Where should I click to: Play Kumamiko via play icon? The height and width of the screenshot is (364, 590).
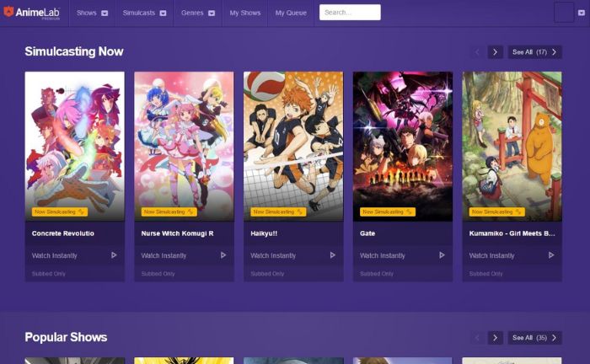coord(551,255)
